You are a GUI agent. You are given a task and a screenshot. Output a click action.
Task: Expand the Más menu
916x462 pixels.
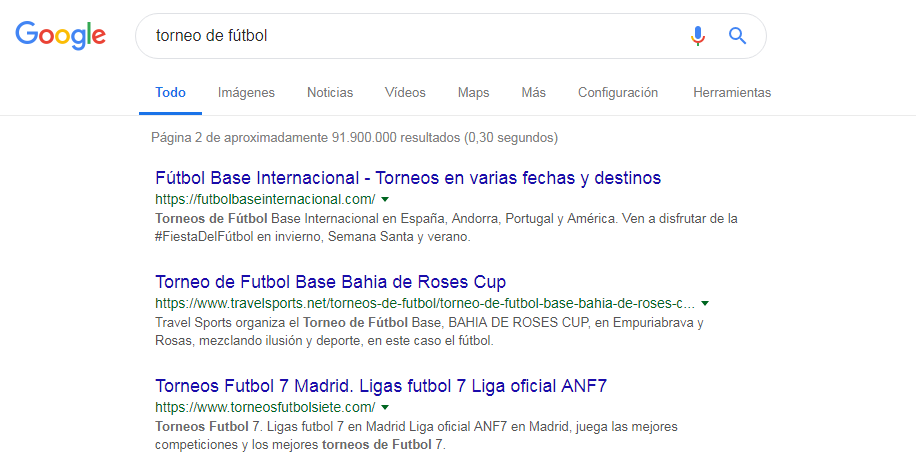[x=533, y=92]
